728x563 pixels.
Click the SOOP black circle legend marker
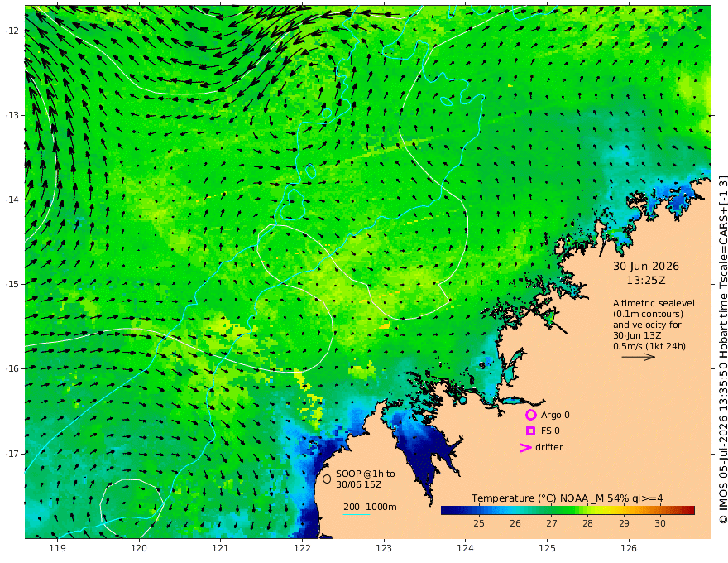tap(327, 479)
